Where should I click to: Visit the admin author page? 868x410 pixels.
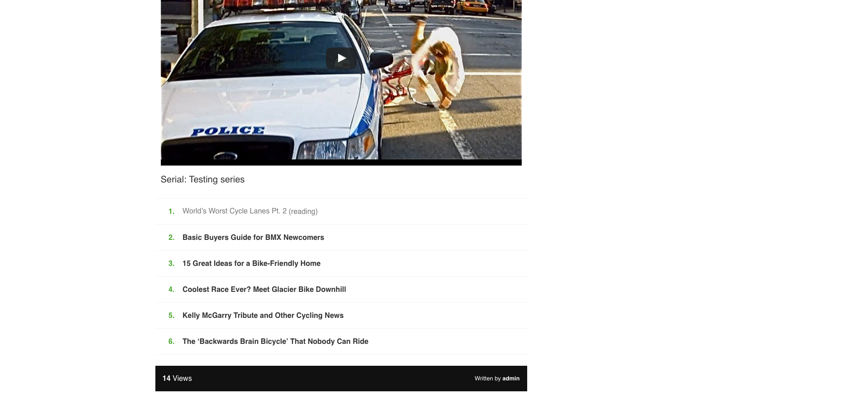[x=511, y=379]
